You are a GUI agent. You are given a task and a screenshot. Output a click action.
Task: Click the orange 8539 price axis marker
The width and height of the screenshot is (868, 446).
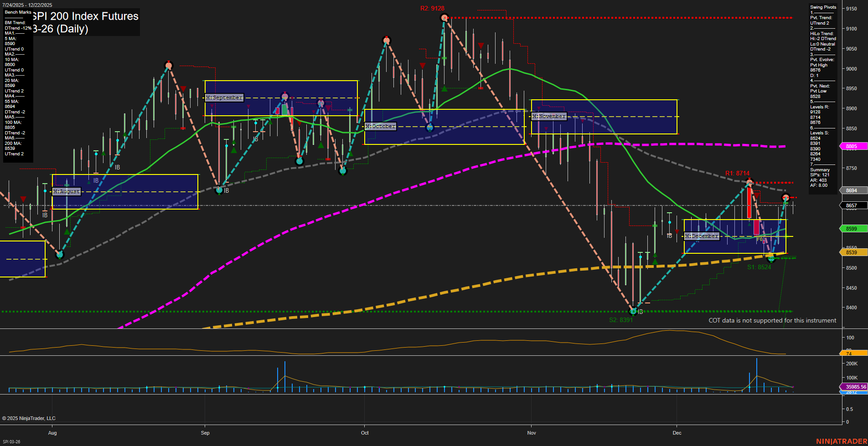(852, 252)
